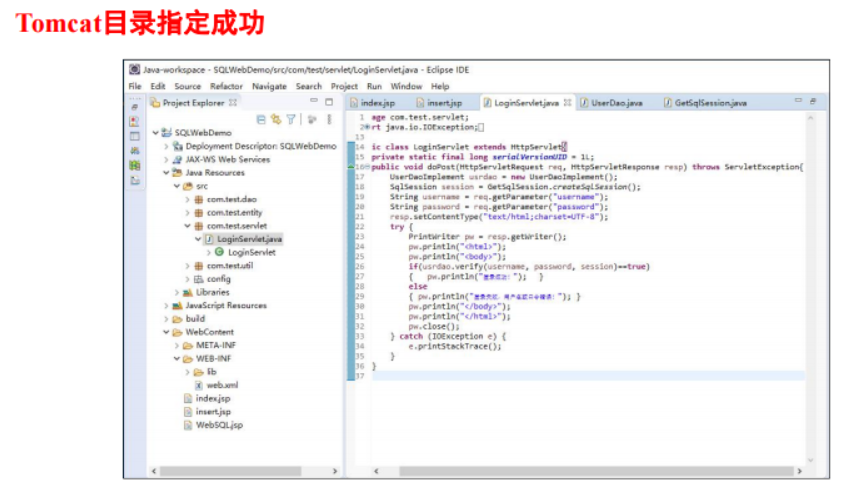Expand the Deployment Descriptor node
This screenshot has height=486, width=841.
[x=166, y=146]
